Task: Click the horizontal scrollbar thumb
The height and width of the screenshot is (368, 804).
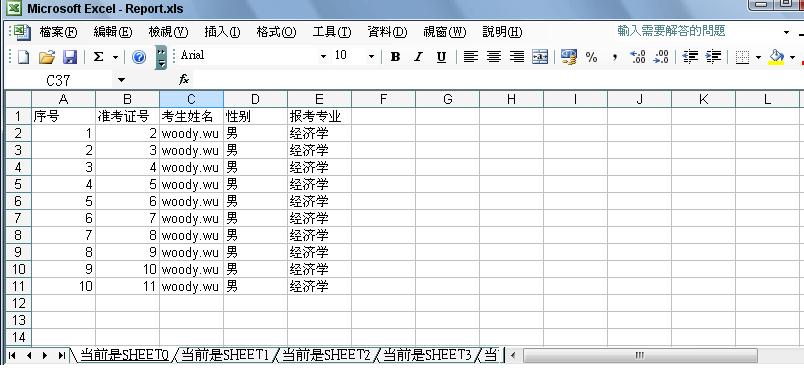Action: [x=639, y=355]
